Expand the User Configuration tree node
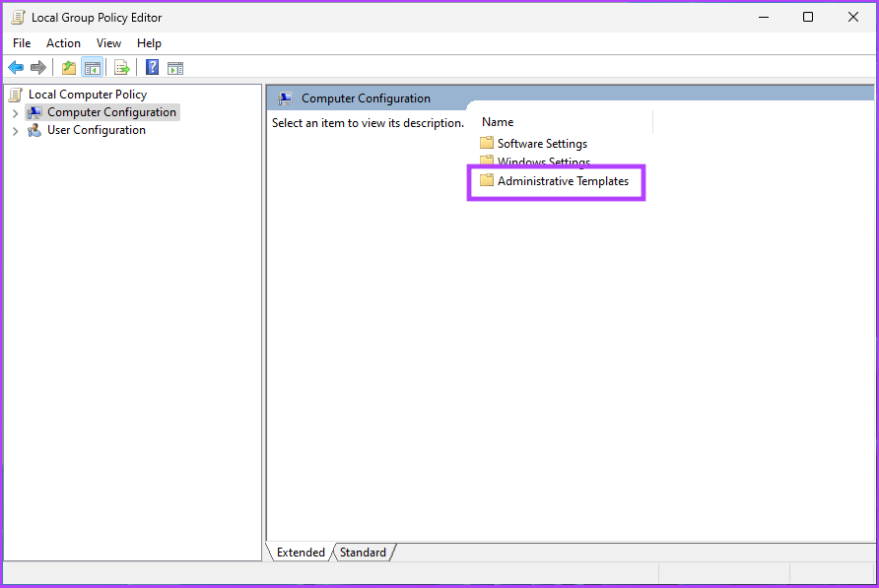Image resolution: width=879 pixels, height=588 pixels. (x=15, y=131)
